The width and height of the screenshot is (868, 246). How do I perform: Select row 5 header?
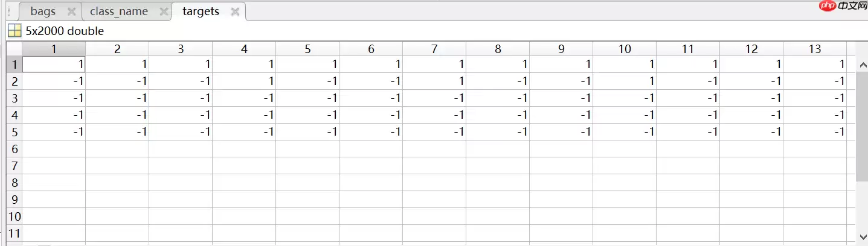[x=14, y=132]
